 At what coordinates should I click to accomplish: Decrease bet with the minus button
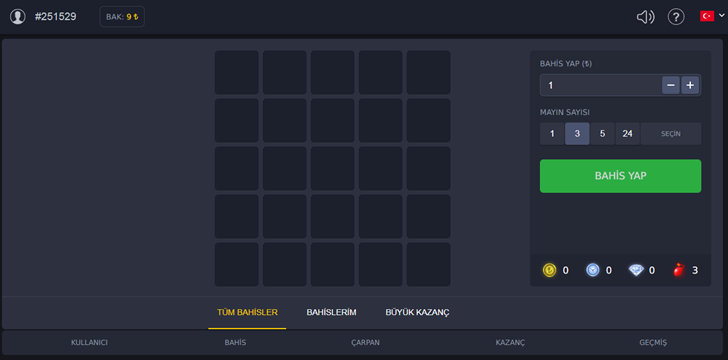click(670, 85)
